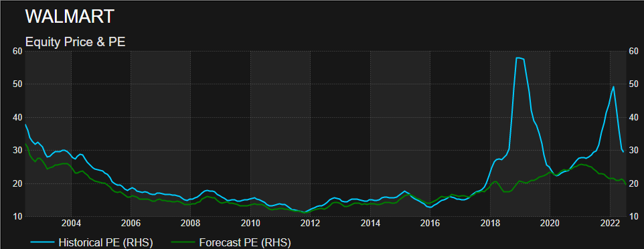Screen dimensions: 644x249
Task: Click the 2006 x-axis label
Action: [131, 223]
